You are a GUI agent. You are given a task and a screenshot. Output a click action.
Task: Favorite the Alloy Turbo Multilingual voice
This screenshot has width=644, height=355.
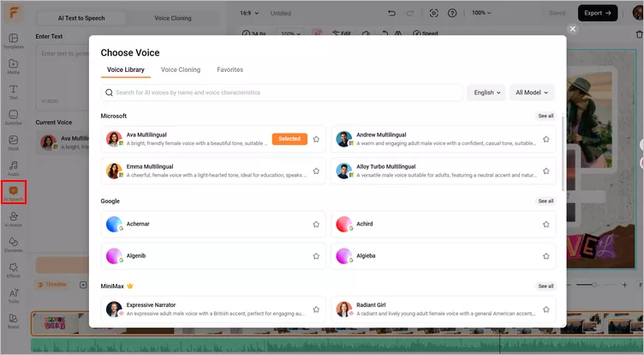pyautogui.click(x=546, y=171)
